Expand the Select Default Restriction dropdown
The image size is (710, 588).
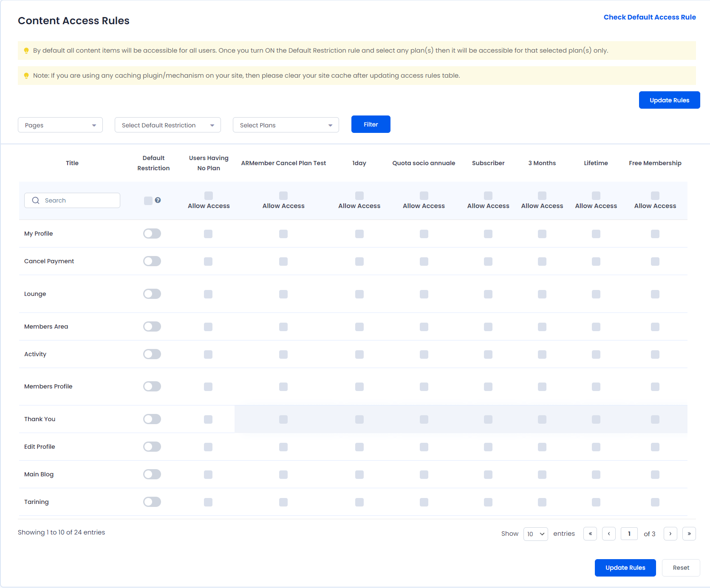(x=168, y=125)
